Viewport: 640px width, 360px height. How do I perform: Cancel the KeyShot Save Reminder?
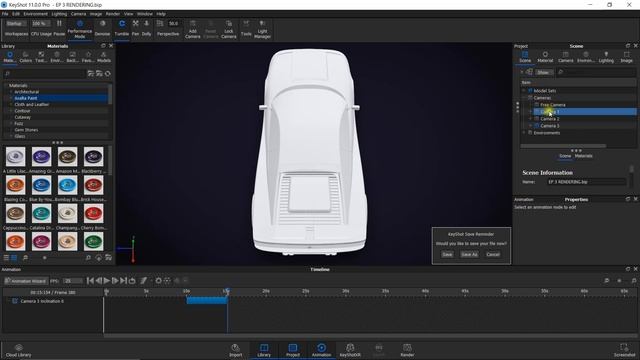click(493, 254)
